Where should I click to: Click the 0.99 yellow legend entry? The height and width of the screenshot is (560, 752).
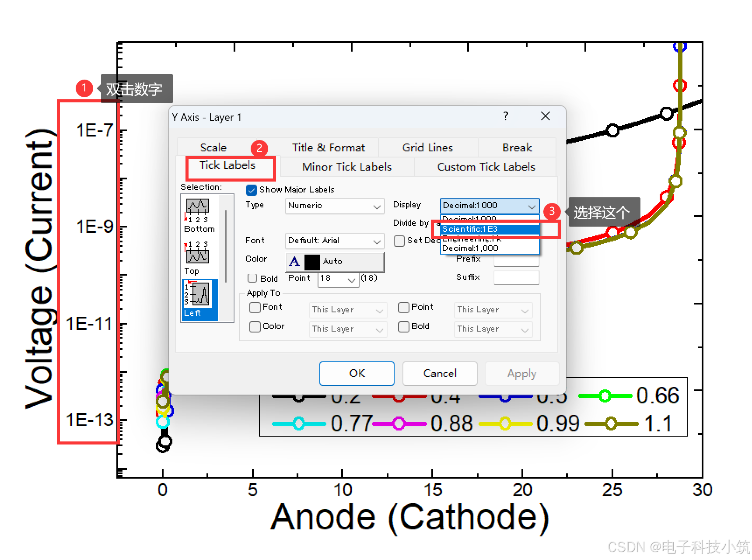529,423
